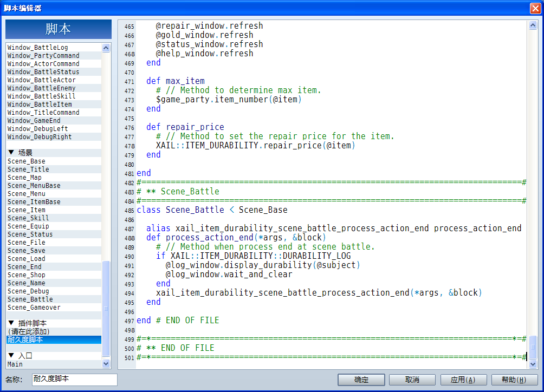Click code editor scroll down arrow

click(533, 364)
